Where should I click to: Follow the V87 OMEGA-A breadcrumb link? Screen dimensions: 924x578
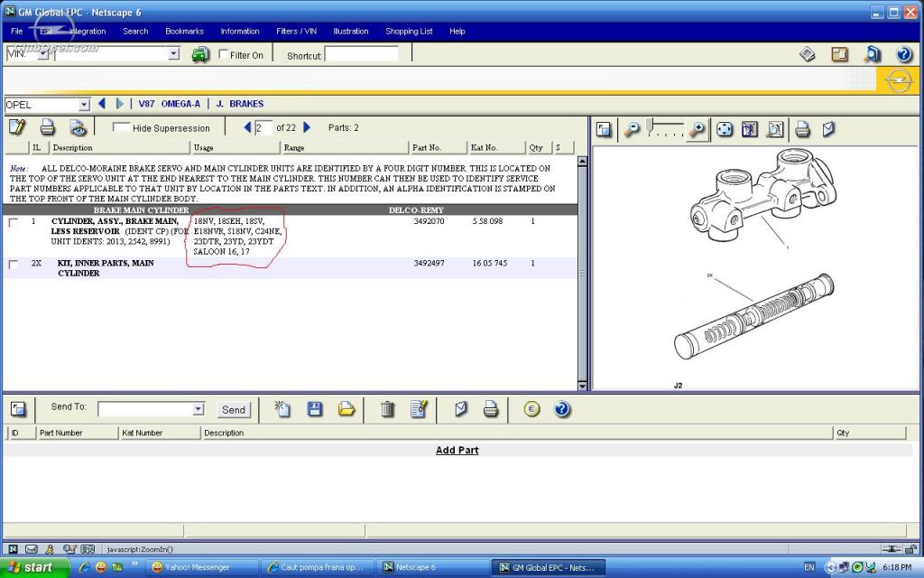[169, 104]
